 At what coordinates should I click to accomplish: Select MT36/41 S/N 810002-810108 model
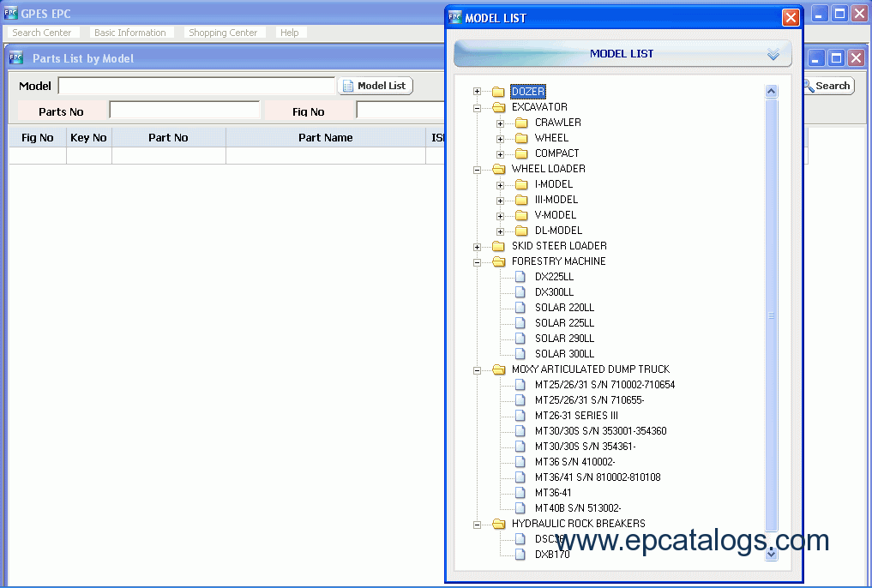[598, 477]
